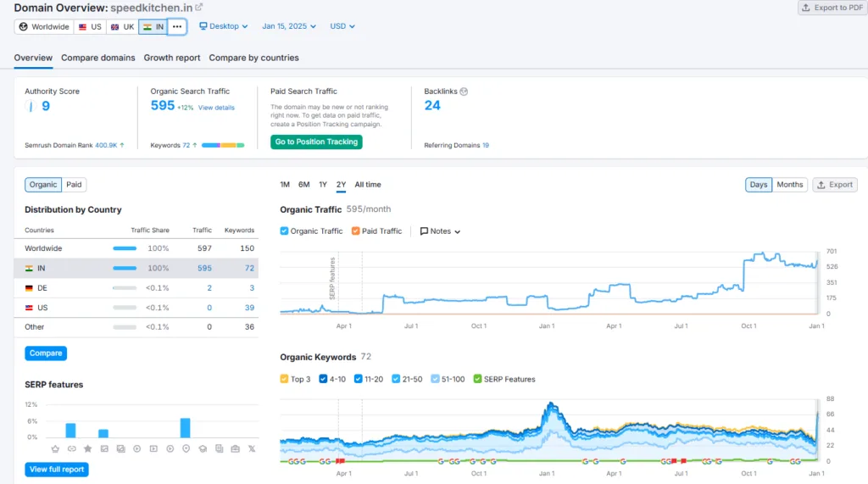Click the Worldwide traffic value 597
The image size is (868, 484).
204,248
